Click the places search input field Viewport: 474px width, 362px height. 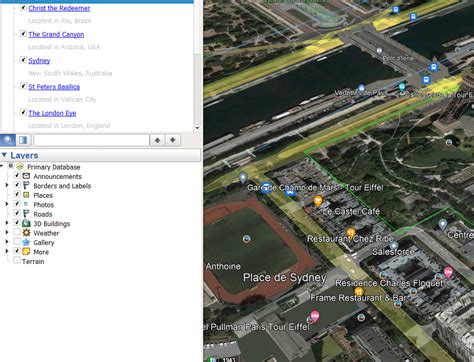tap(91, 140)
